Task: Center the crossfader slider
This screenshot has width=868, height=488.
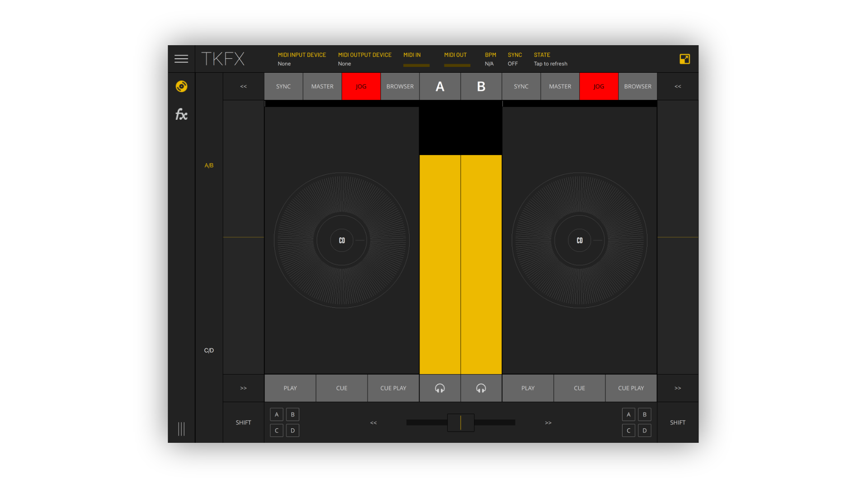Action: (461, 422)
